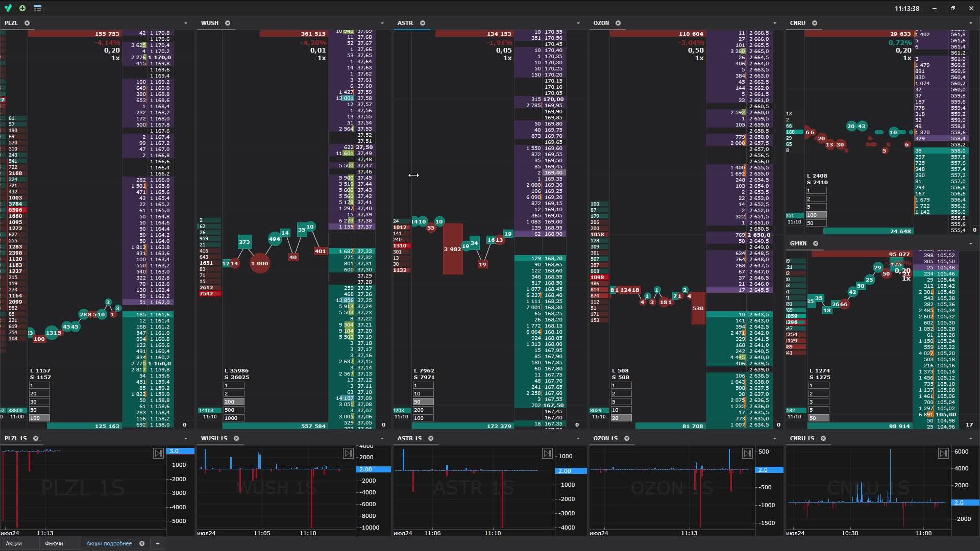Switch to the Фьючи tab
The width and height of the screenshot is (980, 551).
54,543
